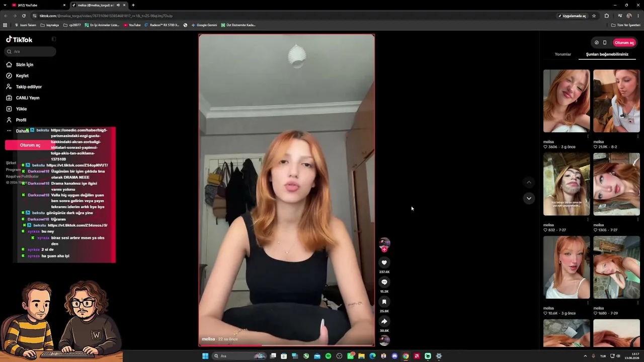644x362 pixels.
Task: Collapse the sidebar with the panel icon
Action: (54, 39)
